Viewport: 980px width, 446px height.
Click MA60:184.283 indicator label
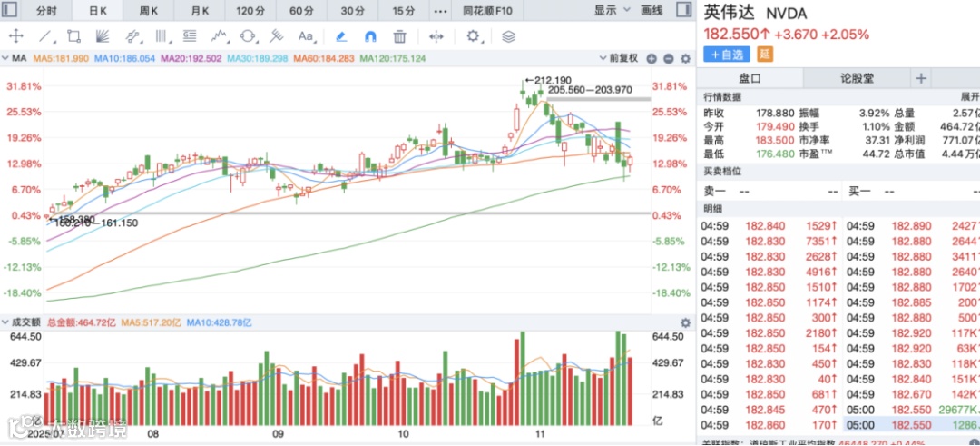[324, 59]
